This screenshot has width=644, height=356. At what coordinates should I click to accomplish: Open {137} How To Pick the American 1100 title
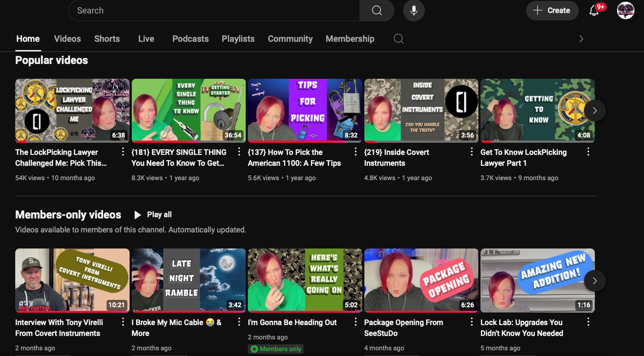click(x=294, y=158)
